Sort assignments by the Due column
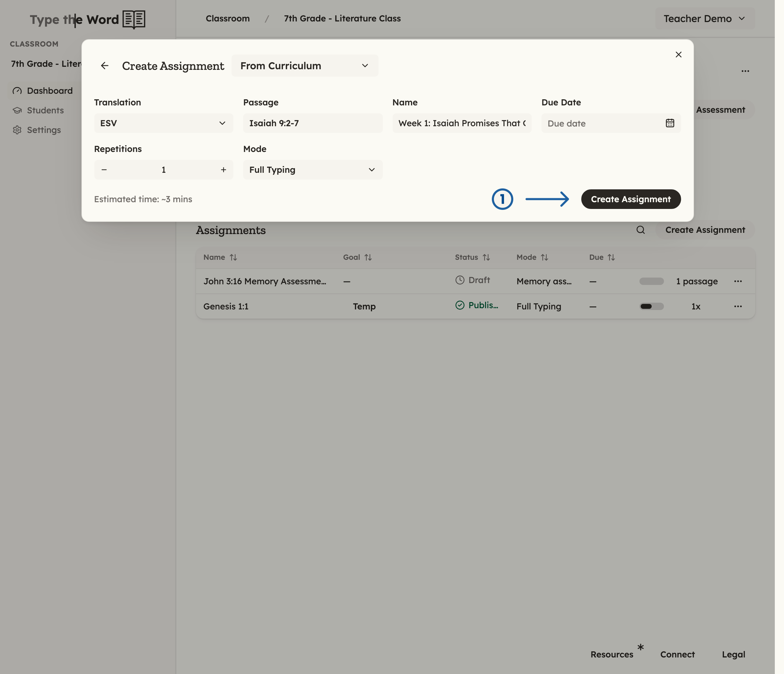Image resolution: width=784 pixels, height=674 pixels. pyautogui.click(x=601, y=257)
